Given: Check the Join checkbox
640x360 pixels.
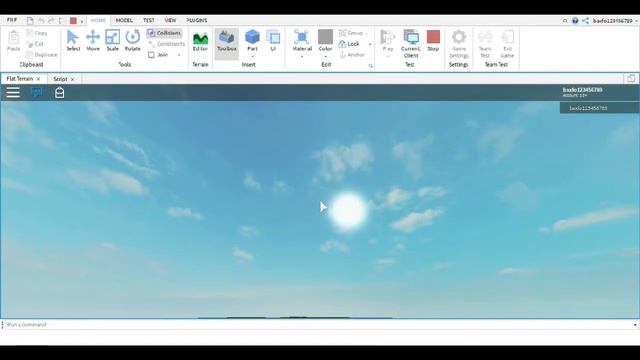Looking at the screenshot, I should pos(151,55).
